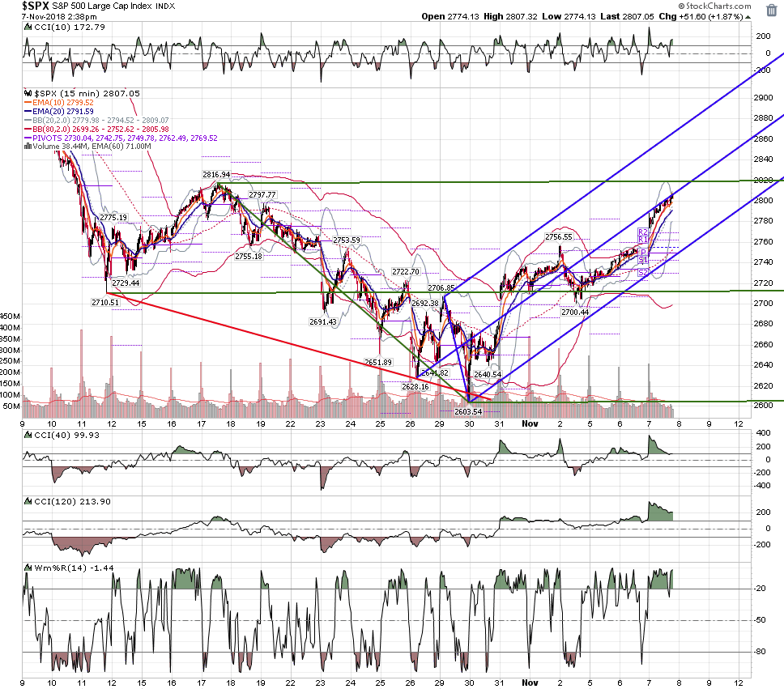This screenshot has height=689, width=784.
Task: Select the CCI(40) 99.93 indicator label
Action: (x=66, y=436)
